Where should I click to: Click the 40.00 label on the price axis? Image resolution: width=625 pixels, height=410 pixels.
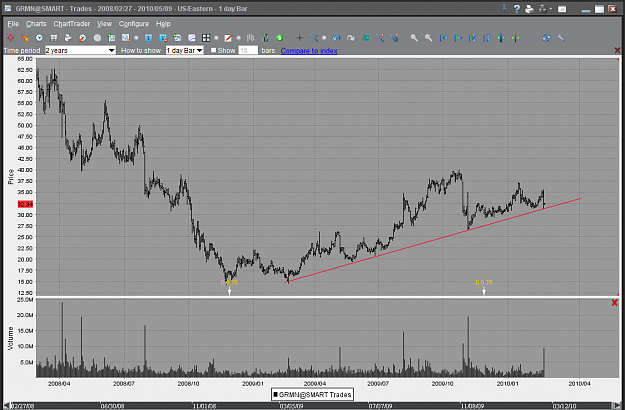pyautogui.click(x=26, y=170)
